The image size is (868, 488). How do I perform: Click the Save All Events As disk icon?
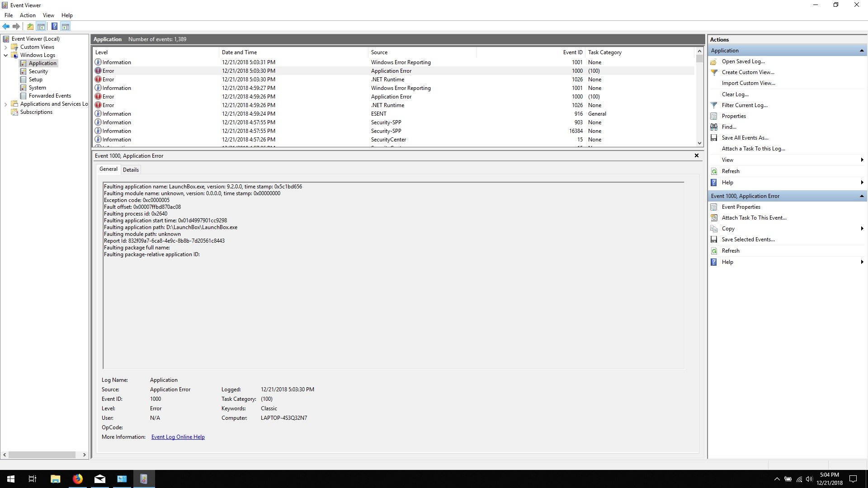click(x=714, y=138)
